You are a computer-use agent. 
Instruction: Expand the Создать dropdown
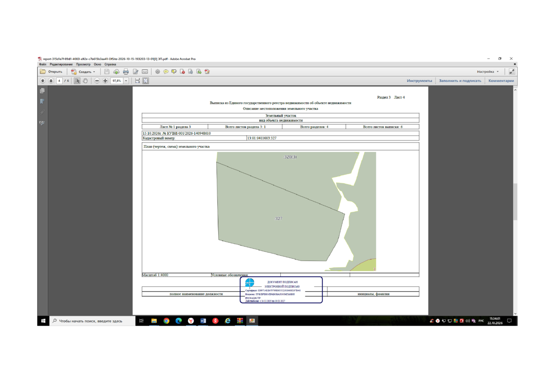pos(84,71)
